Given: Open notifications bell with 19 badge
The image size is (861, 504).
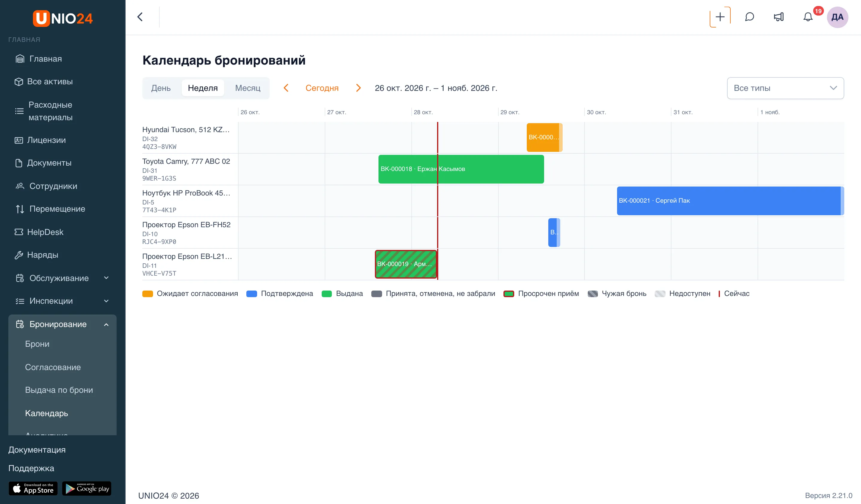Looking at the screenshot, I should coord(808,17).
